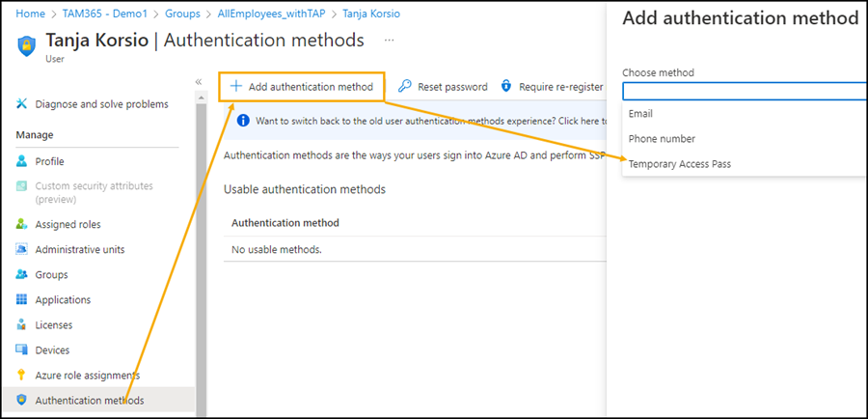Click the 'No usable methods.' row

tap(415, 249)
